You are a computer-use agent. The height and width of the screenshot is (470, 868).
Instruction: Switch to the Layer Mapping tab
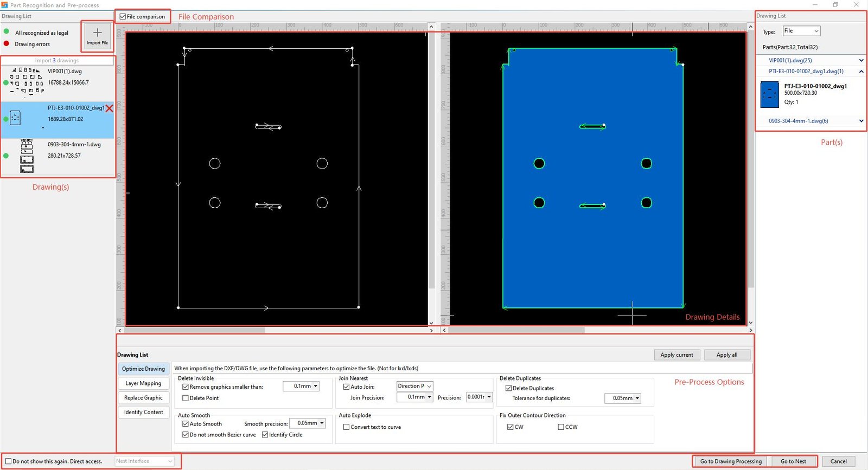point(143,383)
